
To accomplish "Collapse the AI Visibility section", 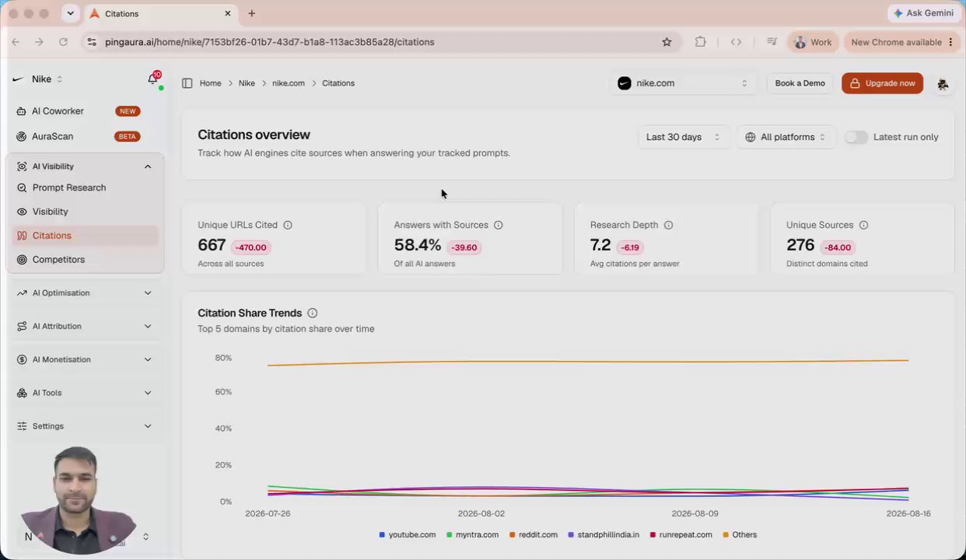I will click(84, 166).
